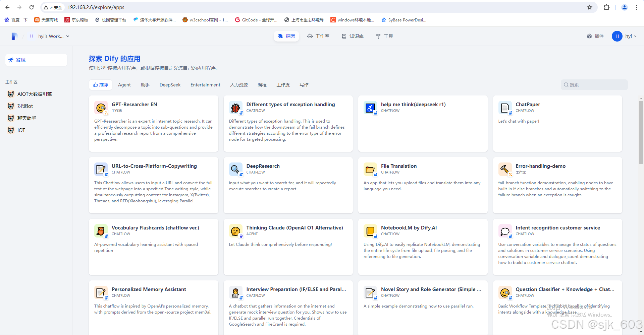Viewport: 644px width, 335px height.
Task: Click the ChatPaper card title
Action: [x=528, y=105]
